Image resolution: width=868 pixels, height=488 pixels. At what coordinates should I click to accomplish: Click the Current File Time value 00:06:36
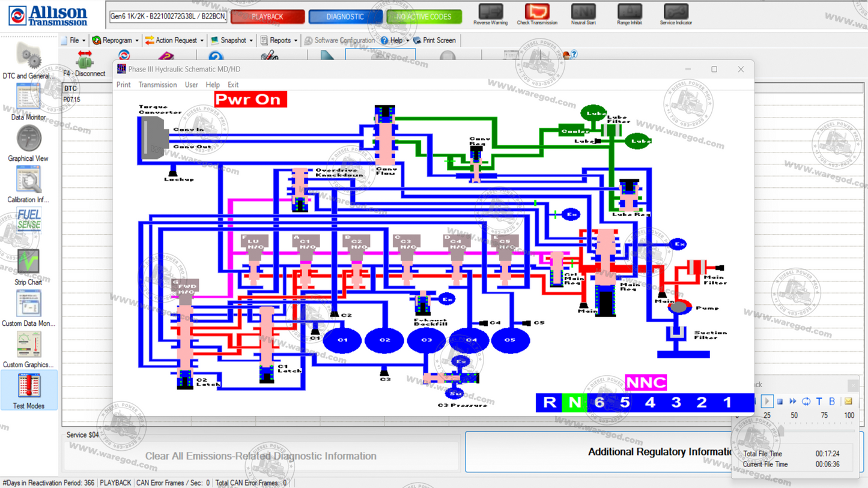(827, 465)
